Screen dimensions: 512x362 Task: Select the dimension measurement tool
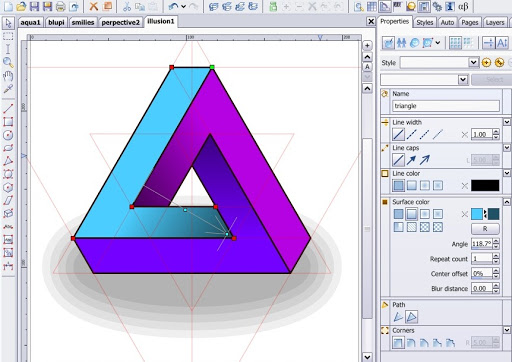click(x=8, y=266)
